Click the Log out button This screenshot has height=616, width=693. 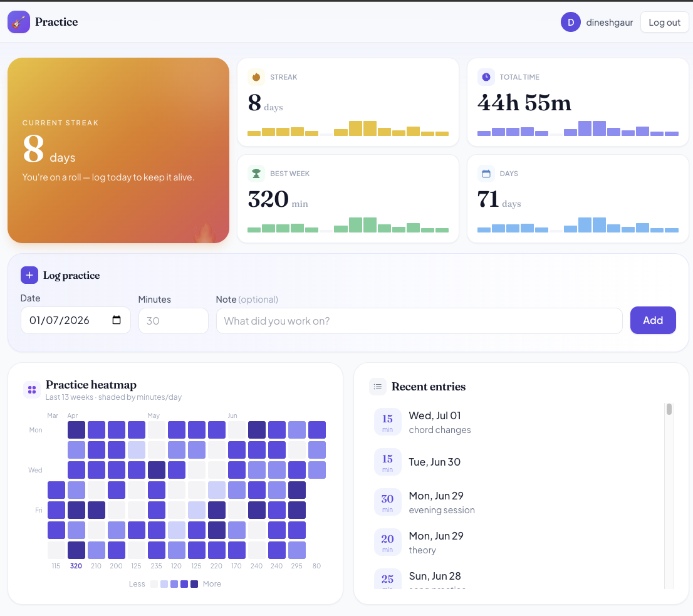click(664, 22)
